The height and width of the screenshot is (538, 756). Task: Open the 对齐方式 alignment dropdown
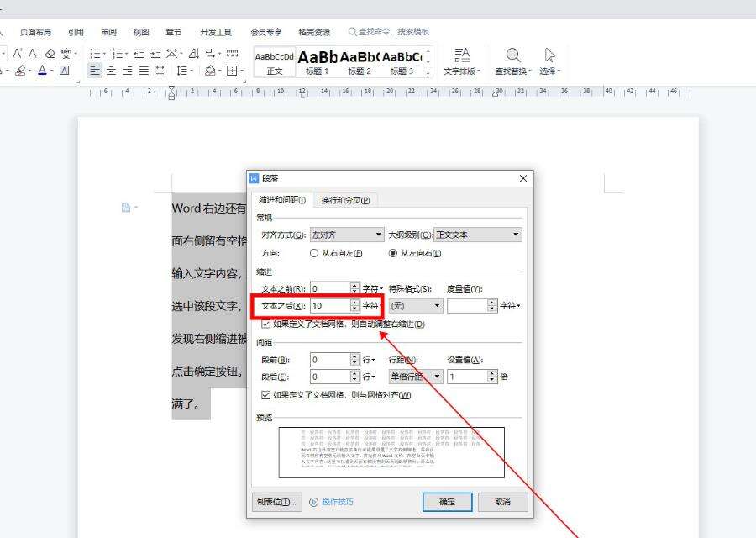347,235
